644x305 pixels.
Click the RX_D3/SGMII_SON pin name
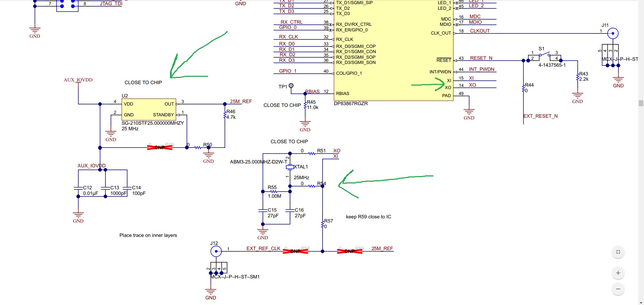pyautogui.click(x=356, y=62)
